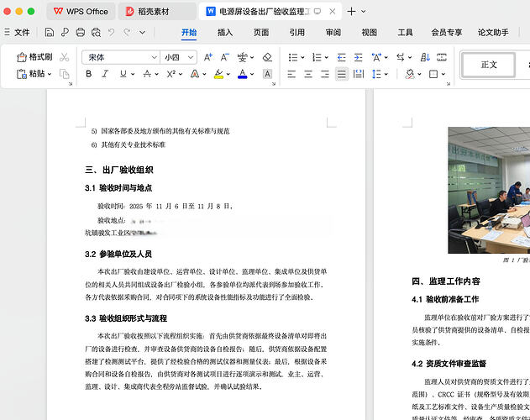Viewport: 530px width, 420px height.
Task: Clear formatting with eraser icon
Action: [267, 57]
